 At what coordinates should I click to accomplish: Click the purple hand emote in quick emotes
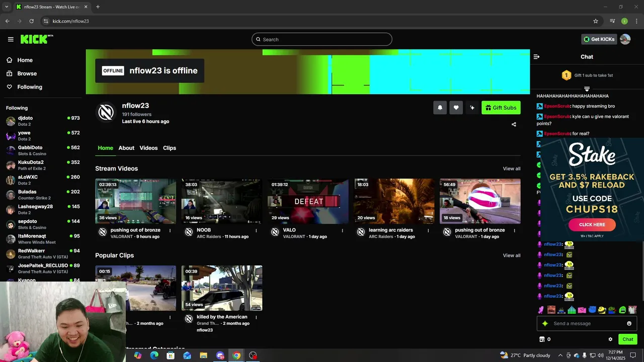point(541,310)
